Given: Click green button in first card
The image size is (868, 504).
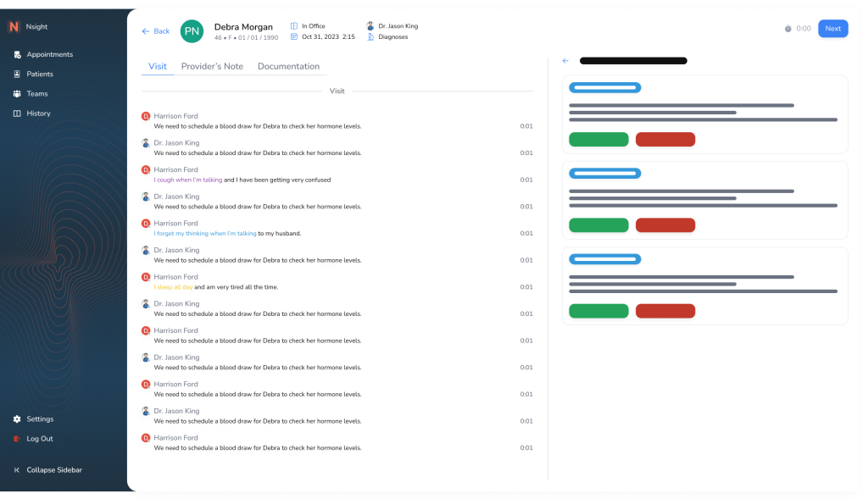Looking at the screenshot, I should pyautogui.click(x=598, y=140).
